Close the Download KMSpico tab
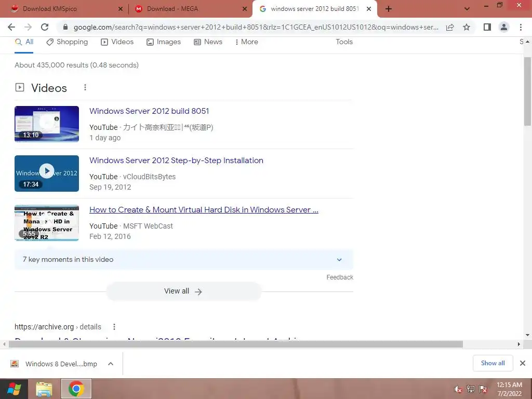Screen dimensions: 532x399 click(x=121, y=9)
